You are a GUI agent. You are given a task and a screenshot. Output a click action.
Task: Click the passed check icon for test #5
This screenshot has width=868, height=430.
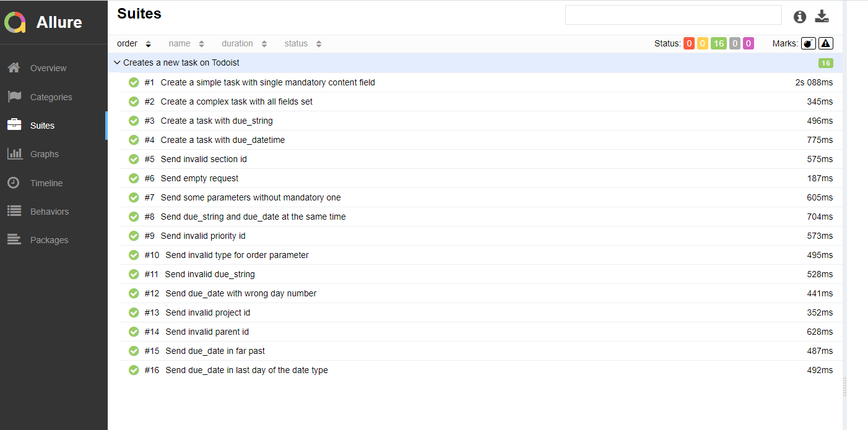pyautogui.click(x=134, y=159)
